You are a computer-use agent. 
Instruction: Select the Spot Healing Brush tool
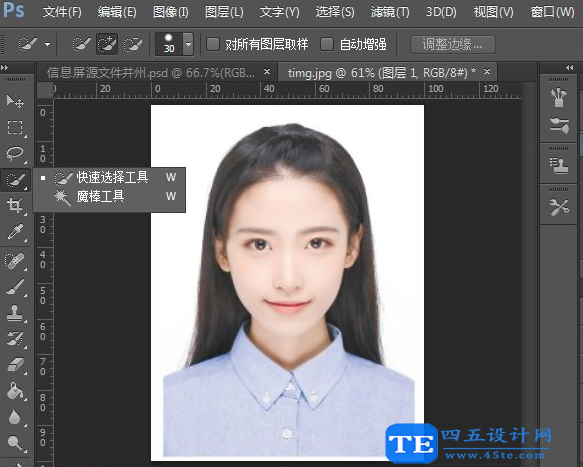click(x=15, y=261)
